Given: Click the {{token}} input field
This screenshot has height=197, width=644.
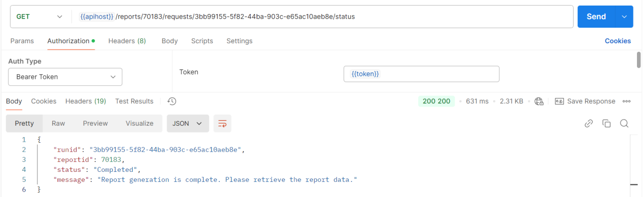Looking at the screenshot, I should tap(422, 74).
